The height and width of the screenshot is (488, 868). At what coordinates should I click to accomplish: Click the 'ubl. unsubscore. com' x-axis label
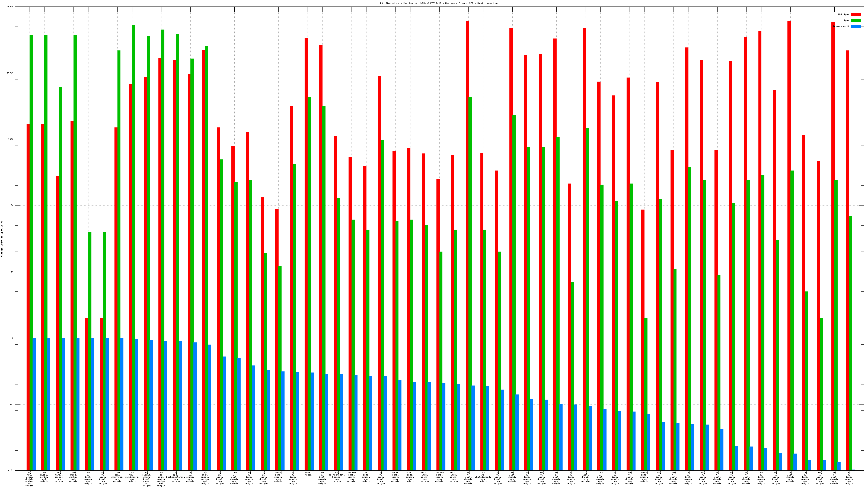tap(132, 477)
